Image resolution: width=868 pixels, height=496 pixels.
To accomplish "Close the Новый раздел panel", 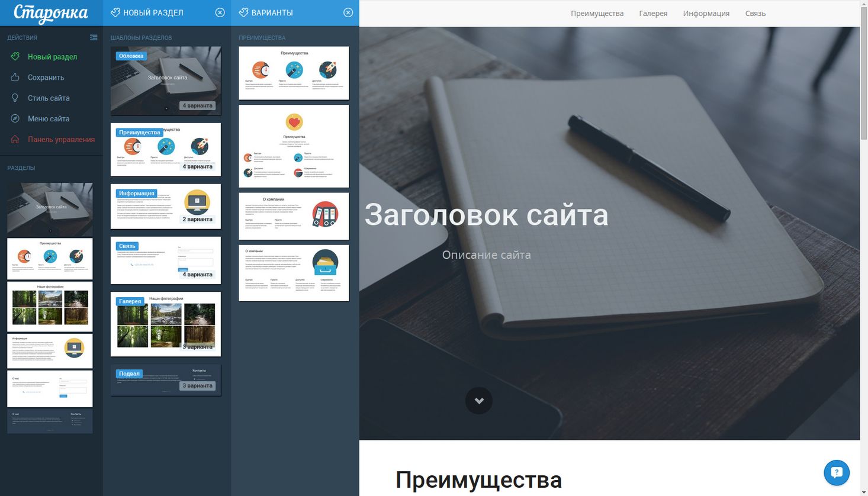I will pyautogui.click(x=220, y=12).
